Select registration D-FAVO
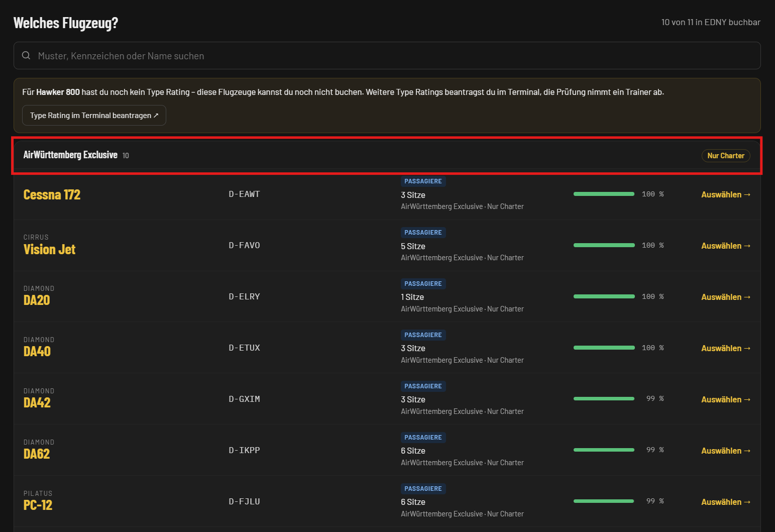Image resolution: width=775 pixels, height=532 pixels. coord(244,245)
